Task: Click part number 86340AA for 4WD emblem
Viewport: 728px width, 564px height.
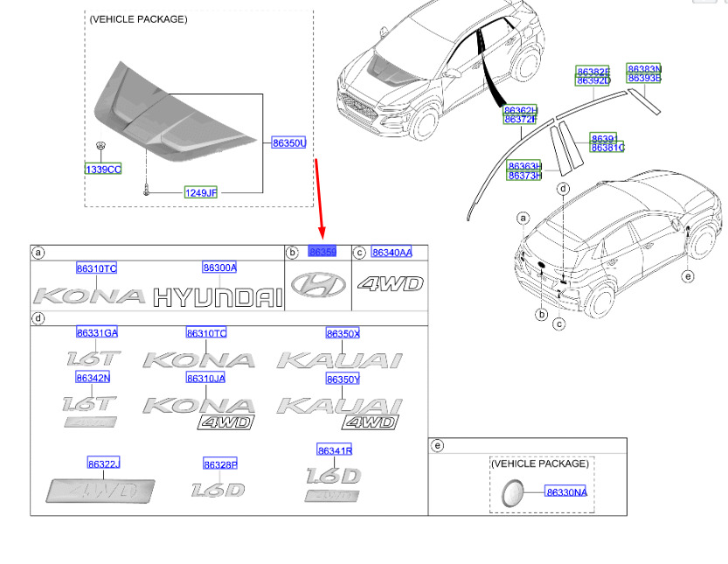Action: pyautogui.click(x=392, y=252)
